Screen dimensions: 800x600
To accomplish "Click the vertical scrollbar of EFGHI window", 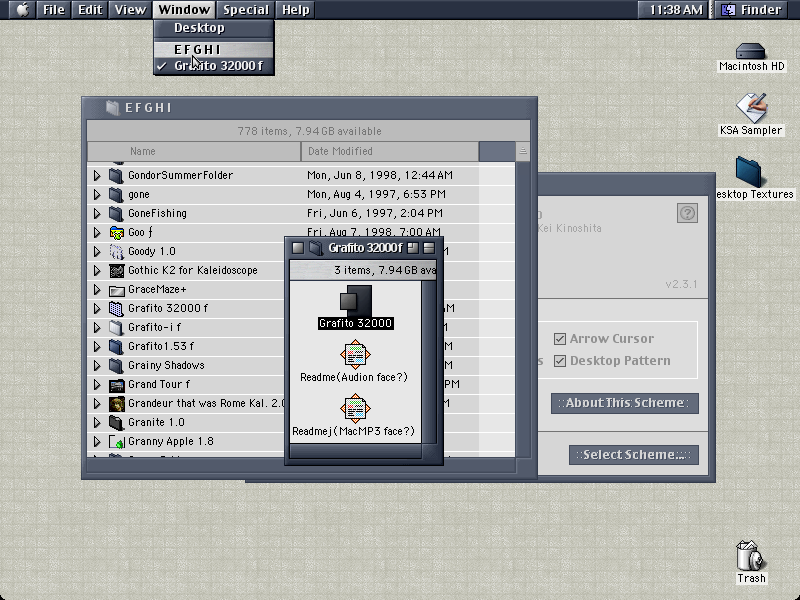I will click(x=522, y=309).
